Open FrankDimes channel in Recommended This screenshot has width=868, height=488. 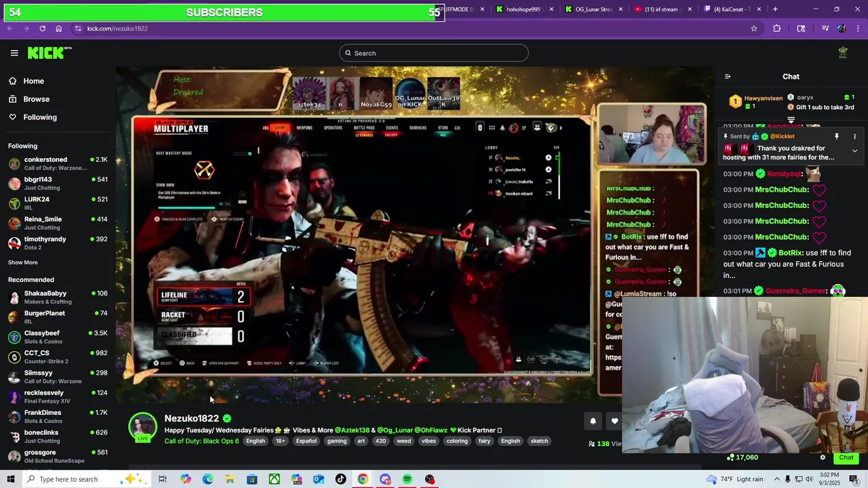coord(58,416)
